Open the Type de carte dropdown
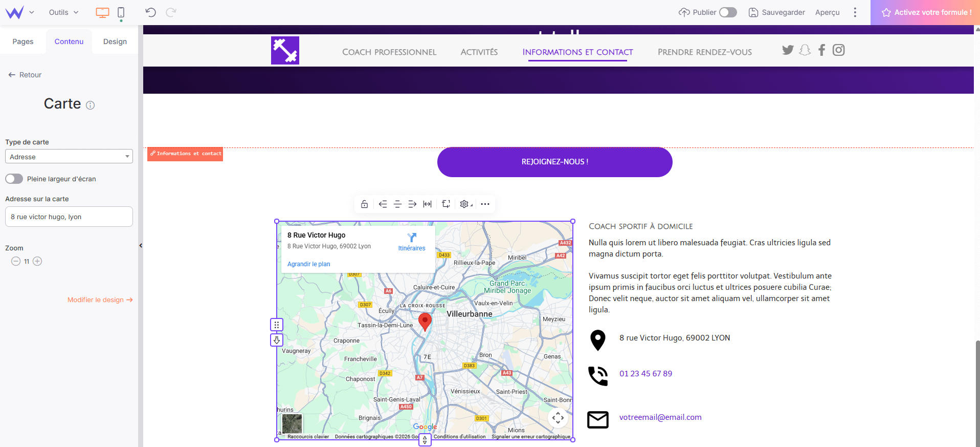Screen dimensions: 980x447 [69, 157]
